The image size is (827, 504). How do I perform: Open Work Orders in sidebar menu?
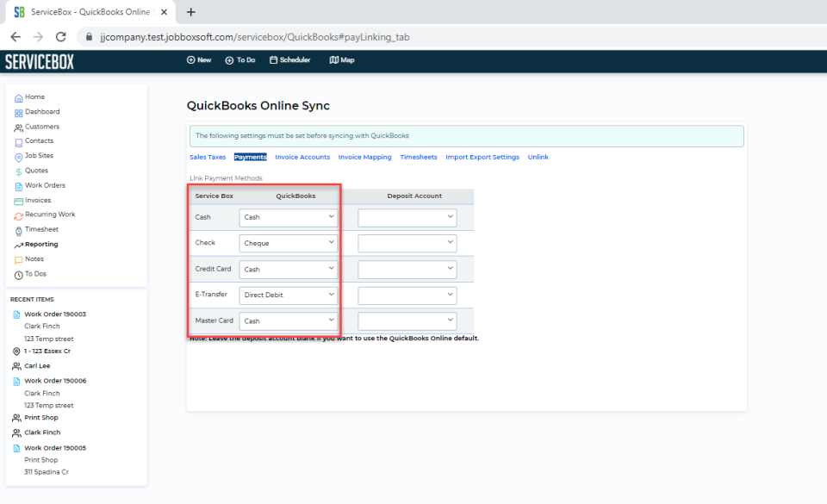(46, 185)
